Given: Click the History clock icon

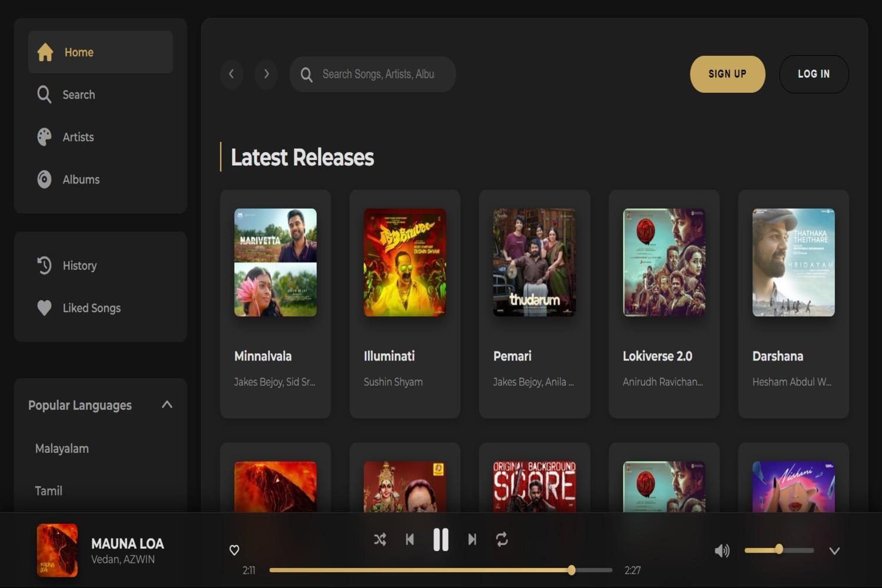Looking at the screenshot, I should coord(44,265).
